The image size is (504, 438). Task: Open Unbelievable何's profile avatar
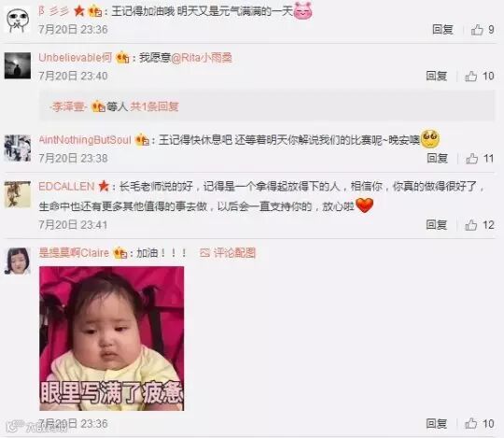coord(18,66)
